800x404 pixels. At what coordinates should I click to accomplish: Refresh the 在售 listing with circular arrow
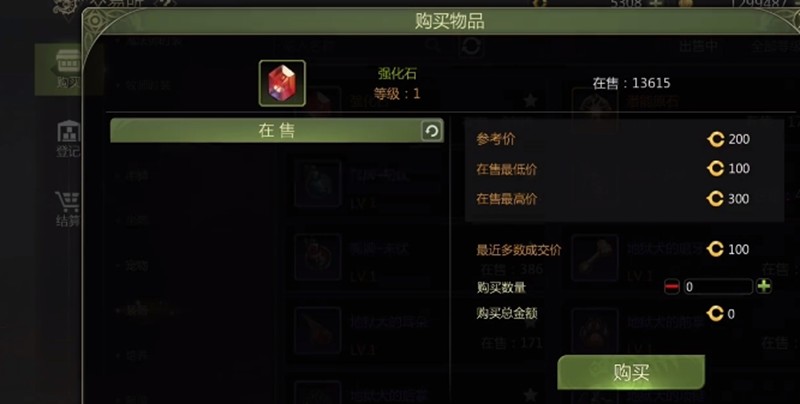click(x=432, y=131)
